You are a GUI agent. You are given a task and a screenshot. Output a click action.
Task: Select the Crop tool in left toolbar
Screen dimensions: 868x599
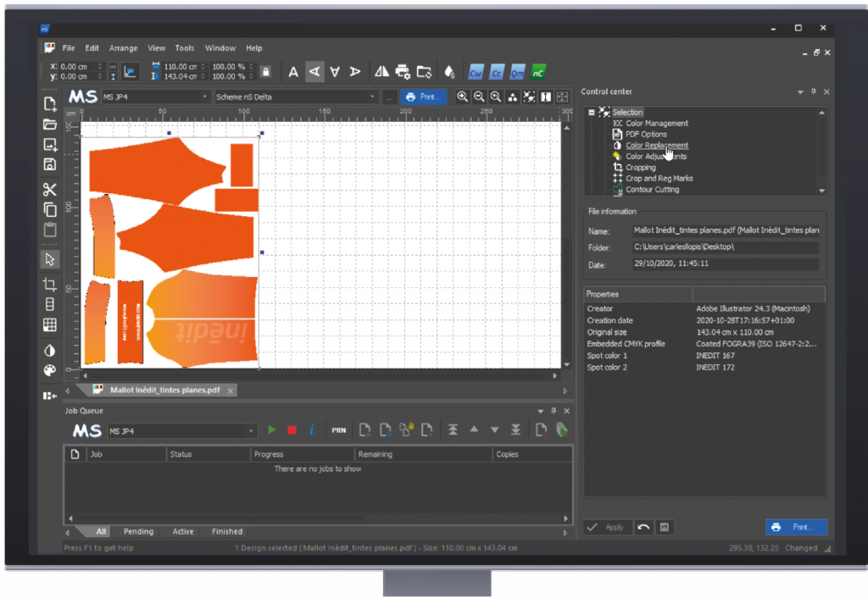point(50,285)
